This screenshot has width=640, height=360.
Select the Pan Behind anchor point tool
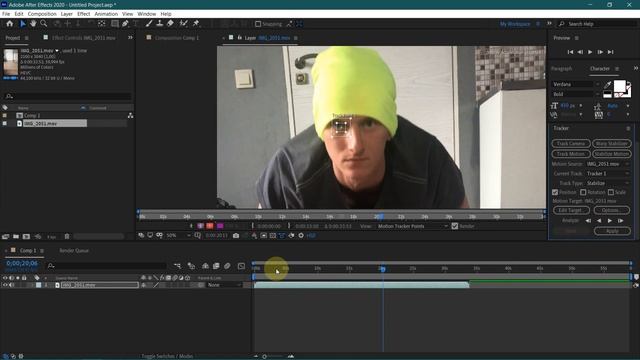[x=102, y=24]
